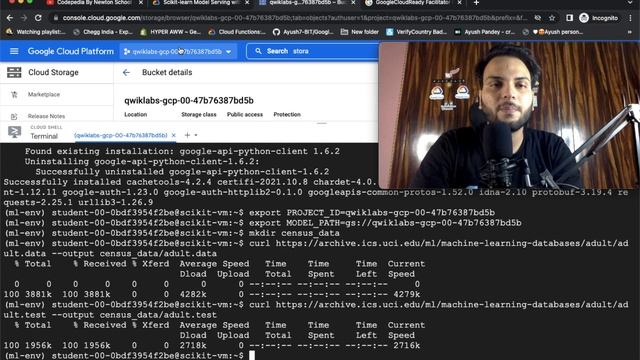Viewport: 640px width, 360px height.
Task: Close the GoogleCloudReady Facilitator tab
Action: (459, 2)
